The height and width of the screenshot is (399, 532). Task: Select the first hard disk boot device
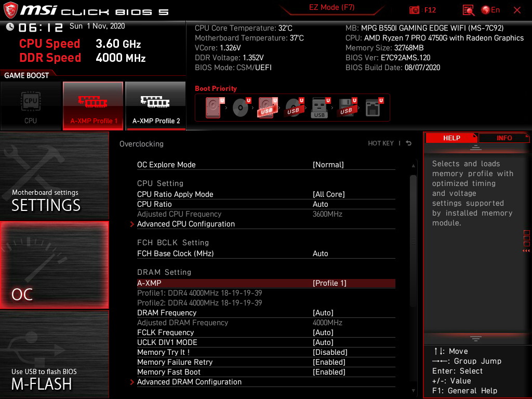pyautogui.click(x=215, y=108)
